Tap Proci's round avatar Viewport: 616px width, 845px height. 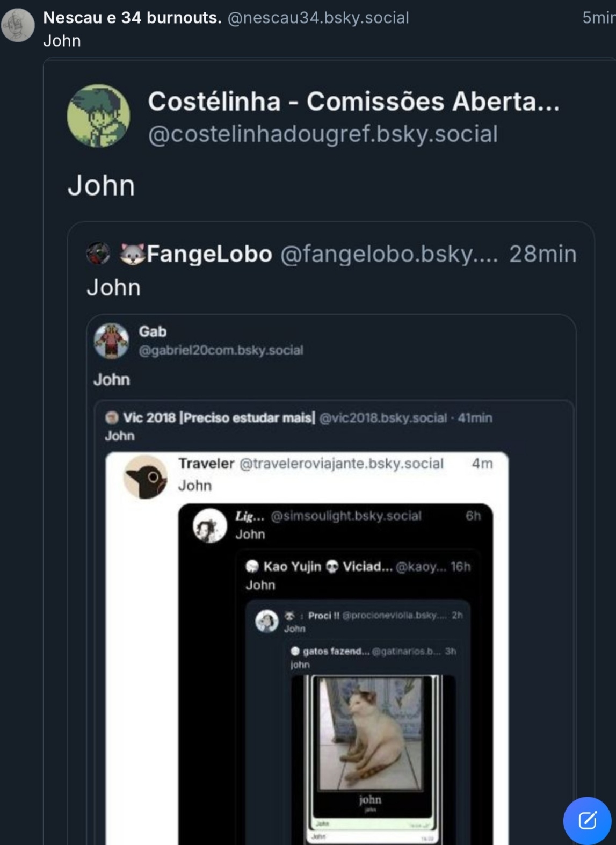coord(266,621)
